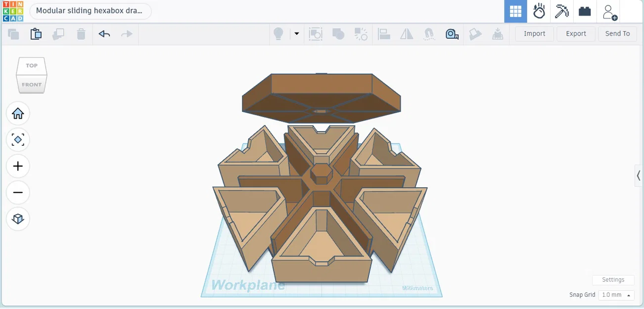Screen dimensions: 644x309
Task: Click the Workplane tool icon
Action: pyautogui.click(x=475, y=34)
